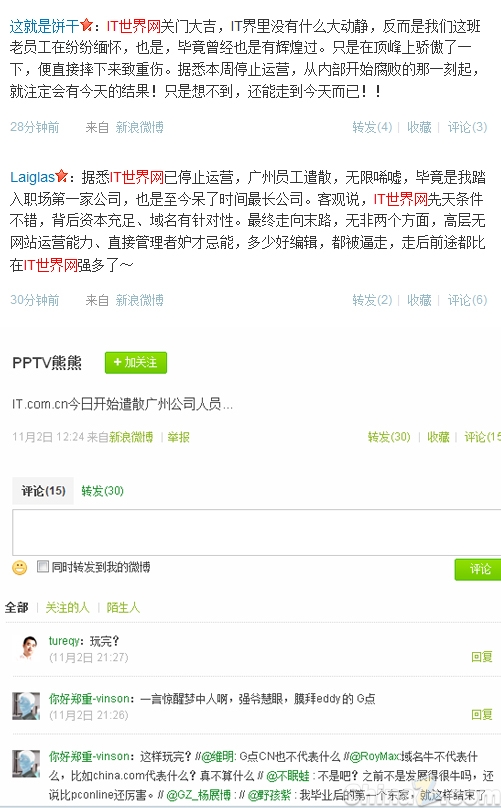501x808 pixels.
Task: Open first 你好郑重-vinson avatar image
Action: pyautogui.click(x=26, y=706)
